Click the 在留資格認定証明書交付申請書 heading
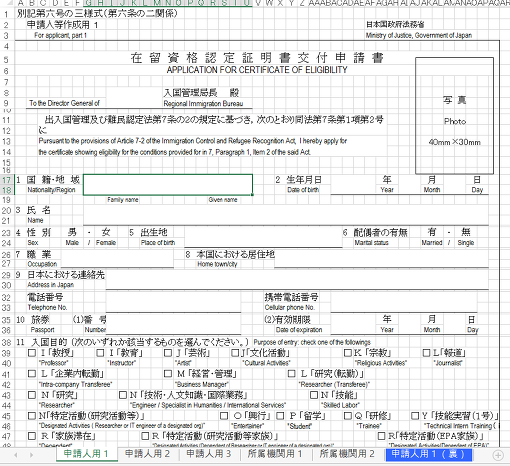The width and height of the screenshot is (510, 466). pos(257,58)
